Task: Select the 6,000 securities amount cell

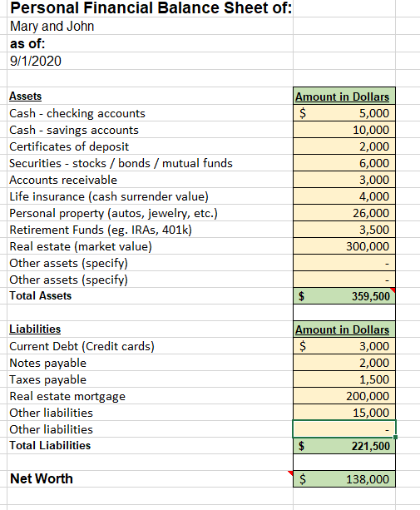Action: pos(344,163)
